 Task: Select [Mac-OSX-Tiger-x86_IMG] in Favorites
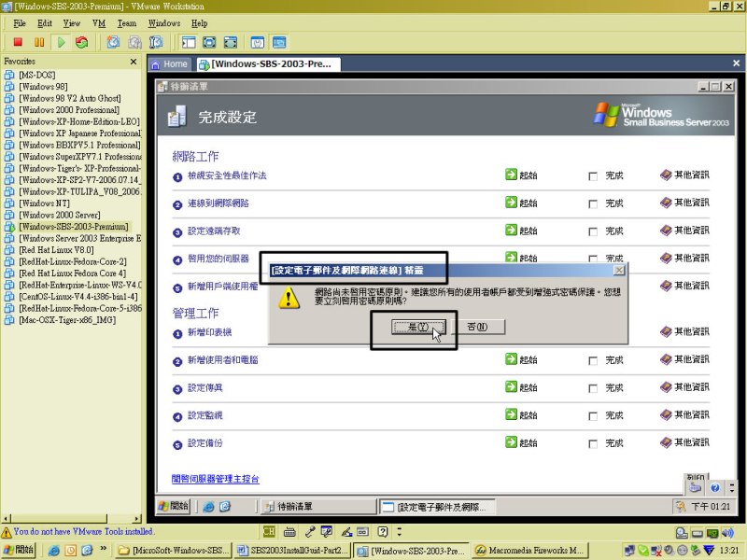[67, 320]
